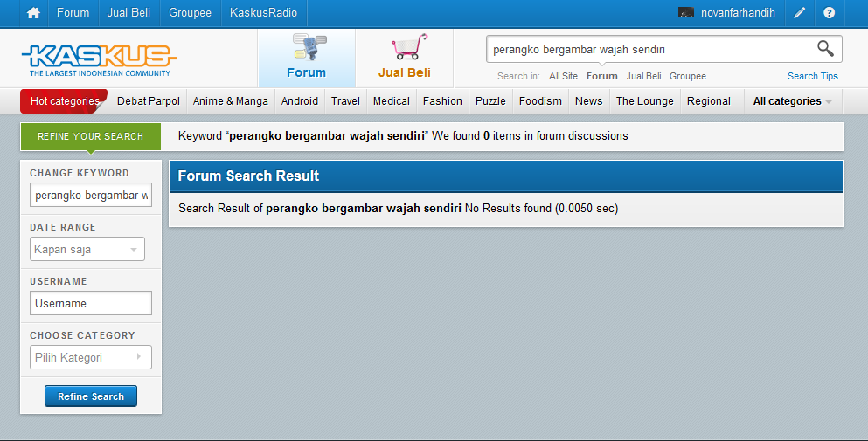Click the magnifying glass search icon
The width and height of the screenshot is (868, 441).
pos(825,49)
